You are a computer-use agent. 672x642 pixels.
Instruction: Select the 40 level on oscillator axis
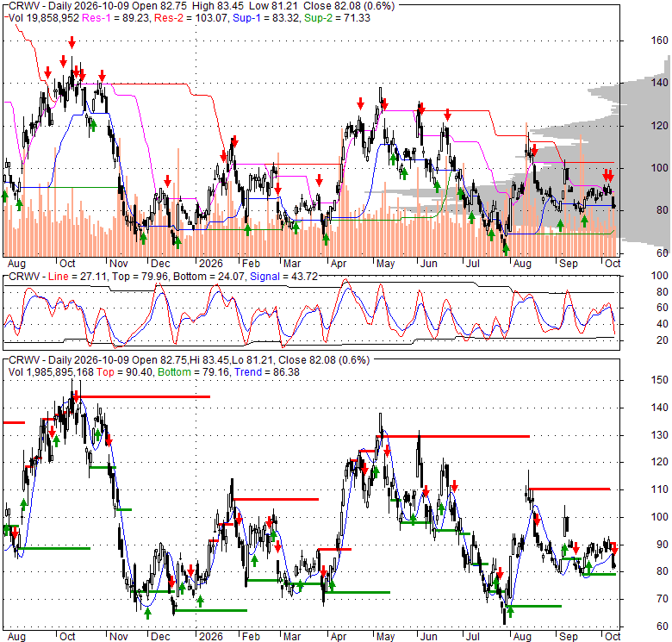pos(663,324)
